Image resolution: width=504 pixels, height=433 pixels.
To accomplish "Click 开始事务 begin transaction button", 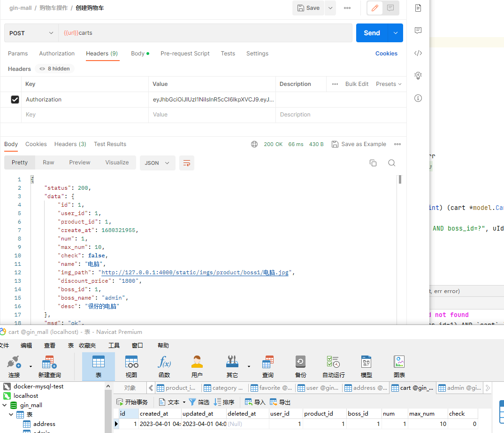I will pos(132,402).
